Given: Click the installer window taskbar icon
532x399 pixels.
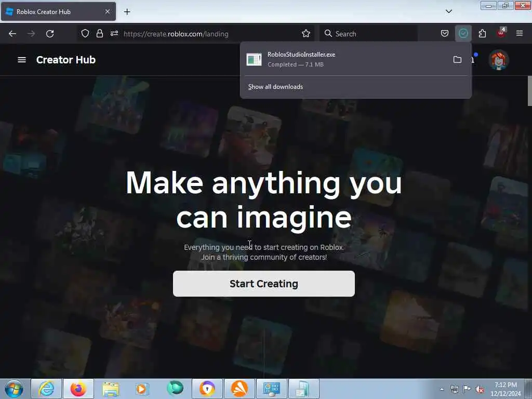Looking at the screenshot, I should (303, 389).
